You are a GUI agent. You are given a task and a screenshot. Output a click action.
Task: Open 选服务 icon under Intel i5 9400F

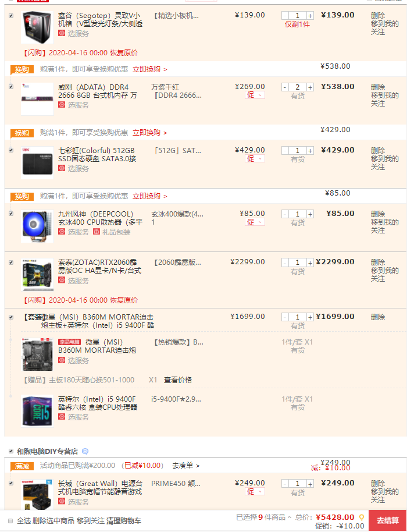point(61,417)
